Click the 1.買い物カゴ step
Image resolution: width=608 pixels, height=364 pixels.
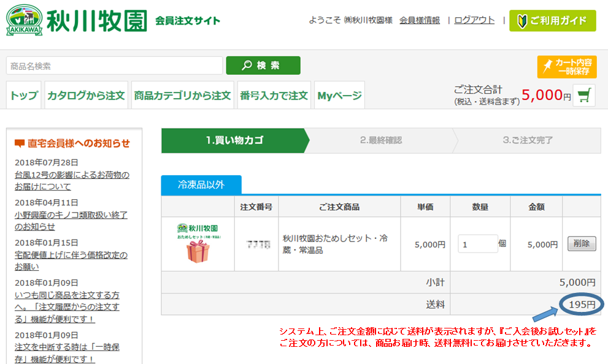234,140
